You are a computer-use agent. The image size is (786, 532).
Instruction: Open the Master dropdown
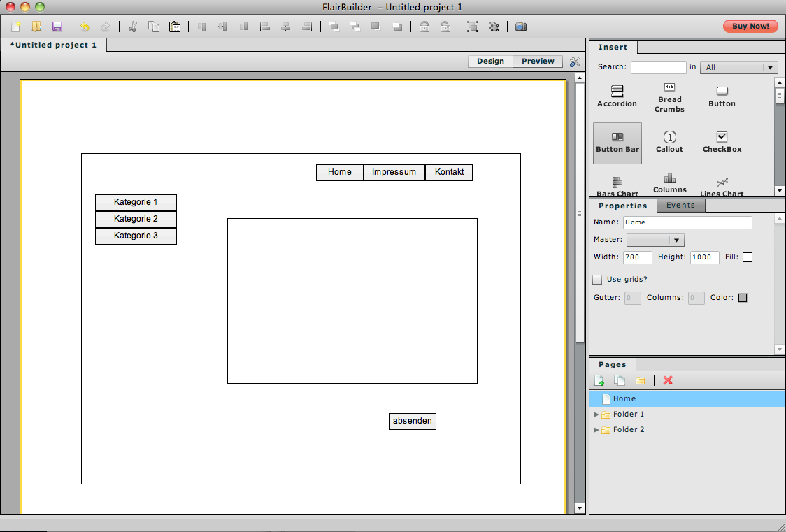(x=655, y=240)
